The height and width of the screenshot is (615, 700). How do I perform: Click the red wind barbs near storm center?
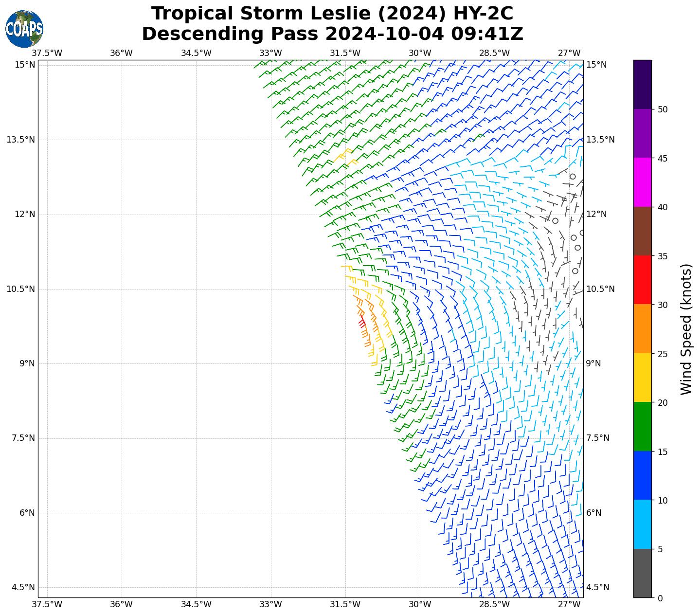(362, 323)
